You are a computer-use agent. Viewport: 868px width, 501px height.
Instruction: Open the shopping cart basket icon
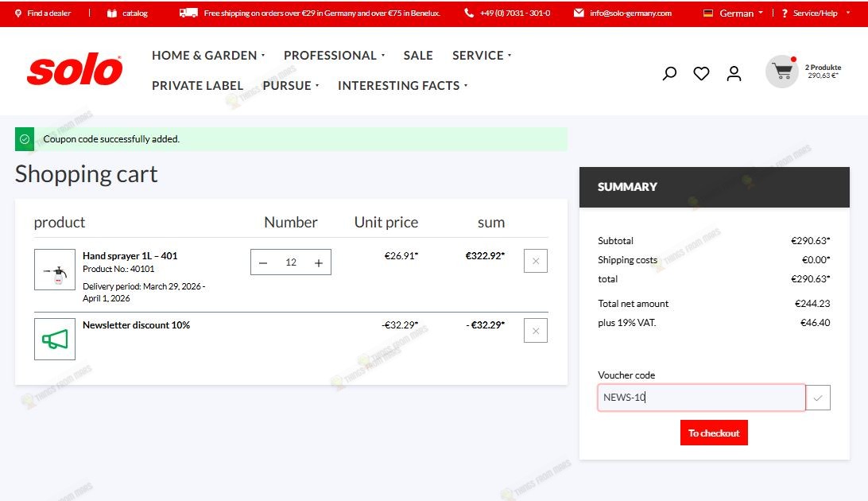click(x=782, y=72)
